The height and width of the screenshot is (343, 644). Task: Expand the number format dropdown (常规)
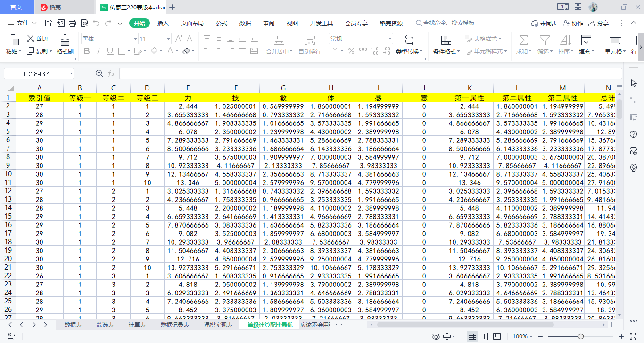pyautogui.click(x=390, y=39)
